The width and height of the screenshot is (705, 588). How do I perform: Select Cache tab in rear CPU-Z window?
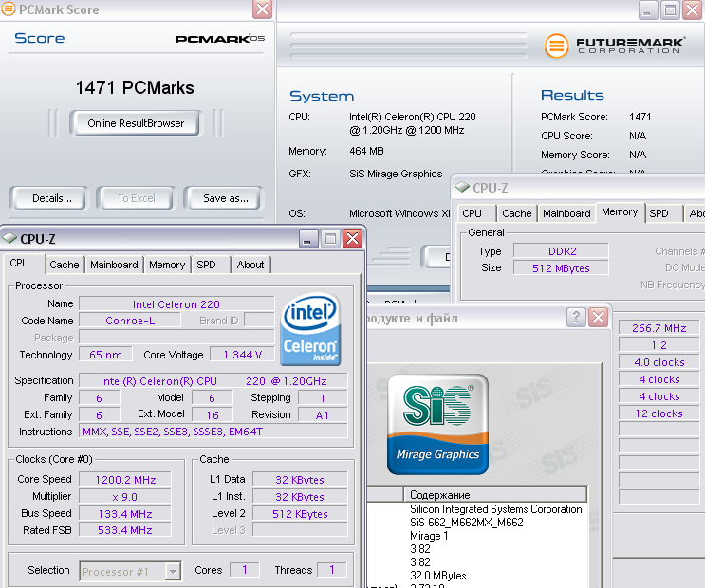[x=517, y=213]
